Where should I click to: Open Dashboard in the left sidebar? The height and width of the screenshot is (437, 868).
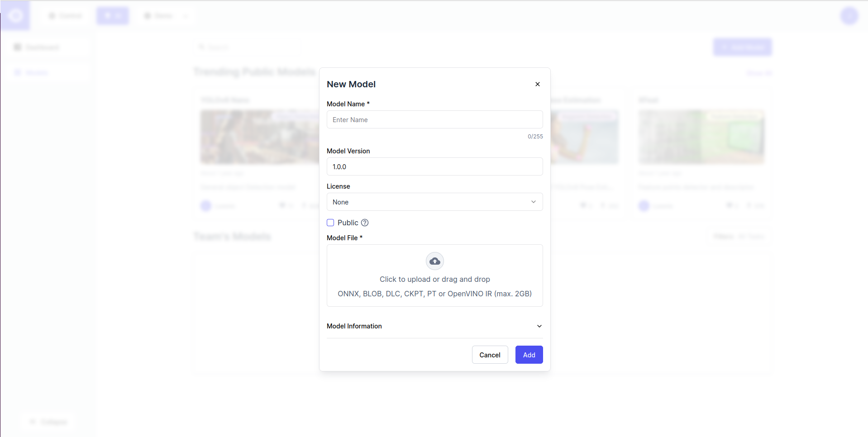42,47
